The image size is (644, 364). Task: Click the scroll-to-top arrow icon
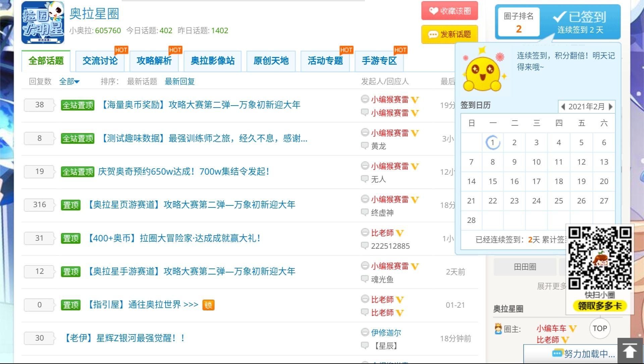630,351
